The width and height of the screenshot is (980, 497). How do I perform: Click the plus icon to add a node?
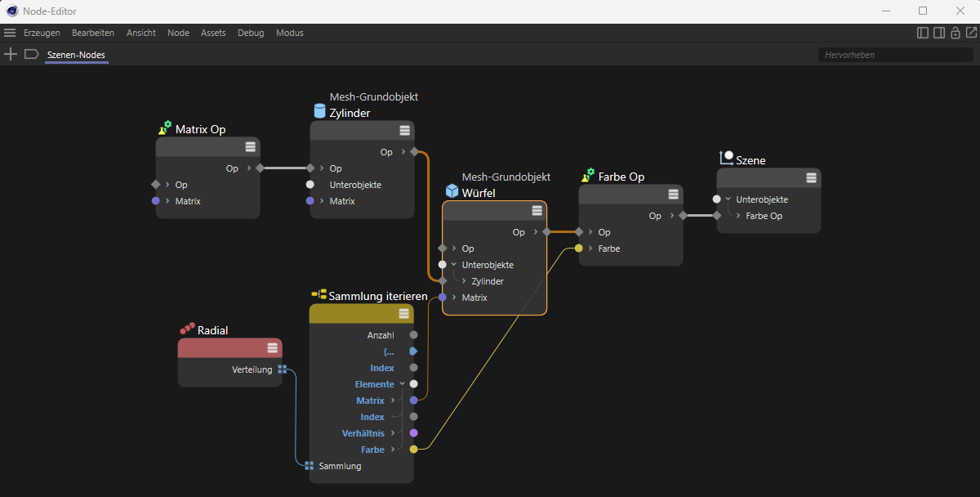coord(11,54)
